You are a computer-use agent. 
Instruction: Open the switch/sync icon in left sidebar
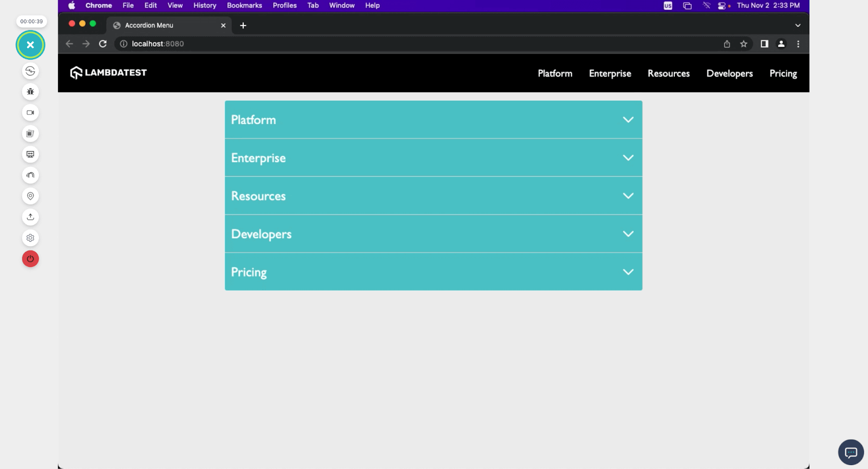[x=30, y=71]
